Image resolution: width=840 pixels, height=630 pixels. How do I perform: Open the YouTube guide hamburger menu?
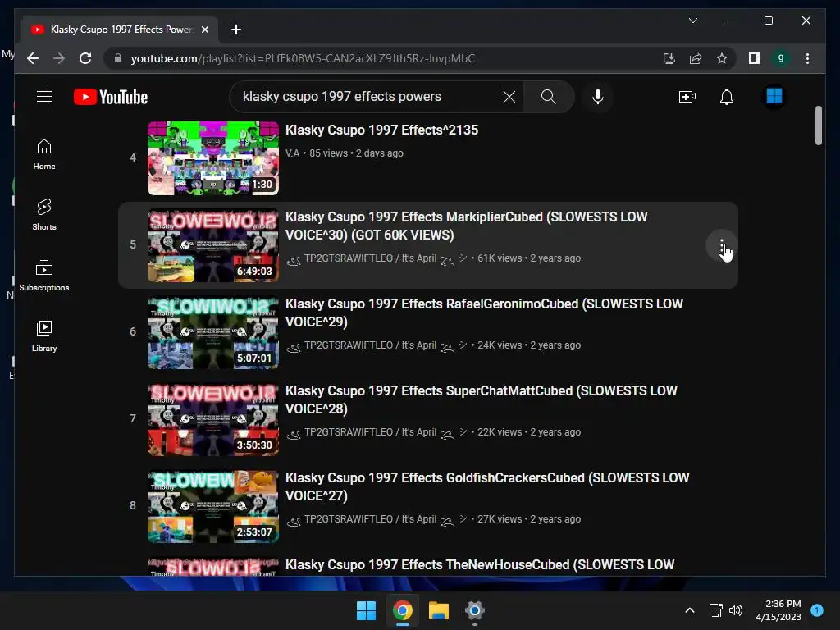pos(44,97)
